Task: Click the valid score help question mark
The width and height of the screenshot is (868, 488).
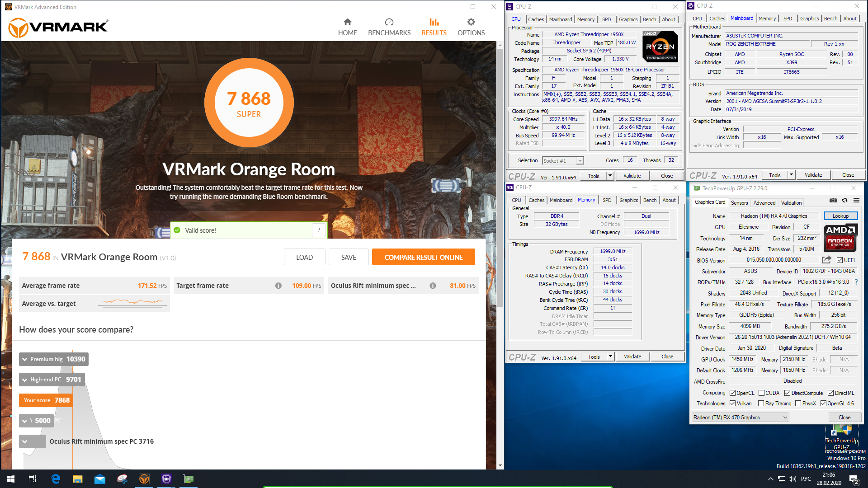Action: 319,230
